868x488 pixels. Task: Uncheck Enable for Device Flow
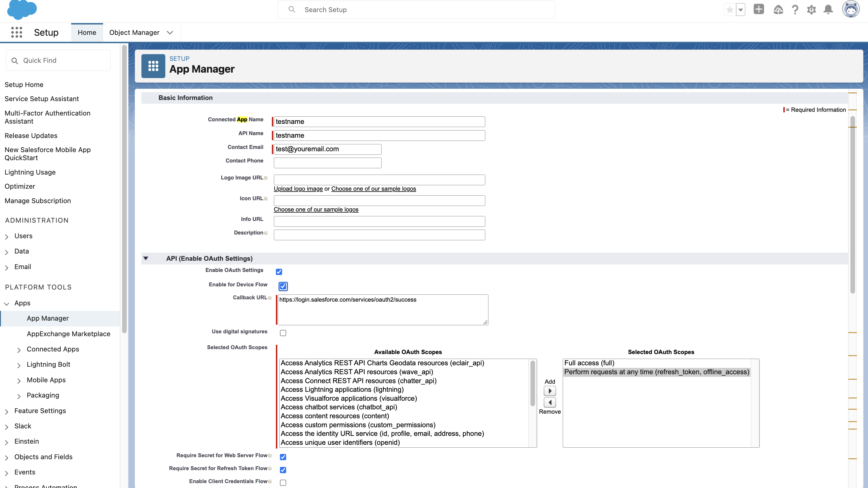(283, 286)
